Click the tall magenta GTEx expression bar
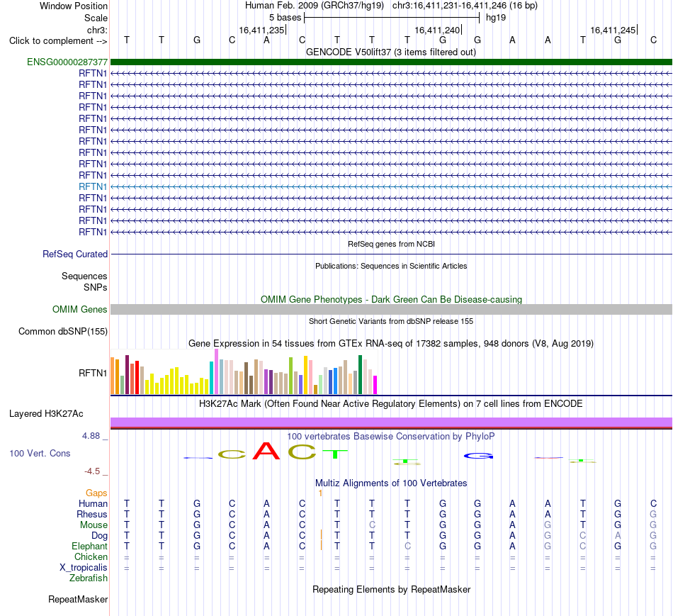The width and height of the screenshot is (673, 616). (x=216, y=371)
